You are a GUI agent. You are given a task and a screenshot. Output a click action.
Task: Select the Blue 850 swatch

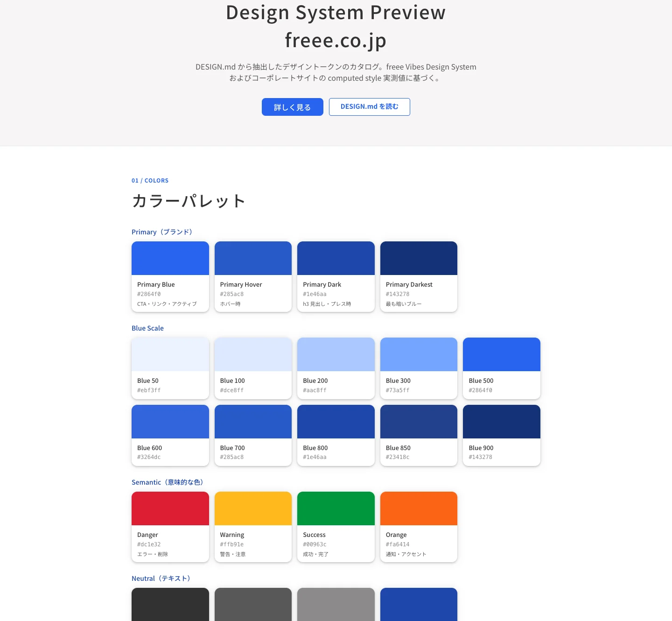coord(419,435)
